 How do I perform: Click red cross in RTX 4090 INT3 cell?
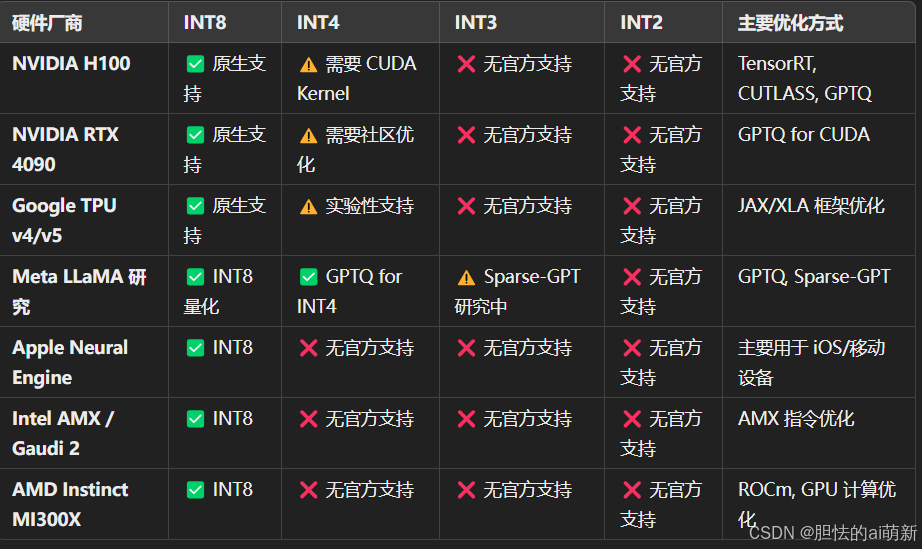(x=466, y=135)
